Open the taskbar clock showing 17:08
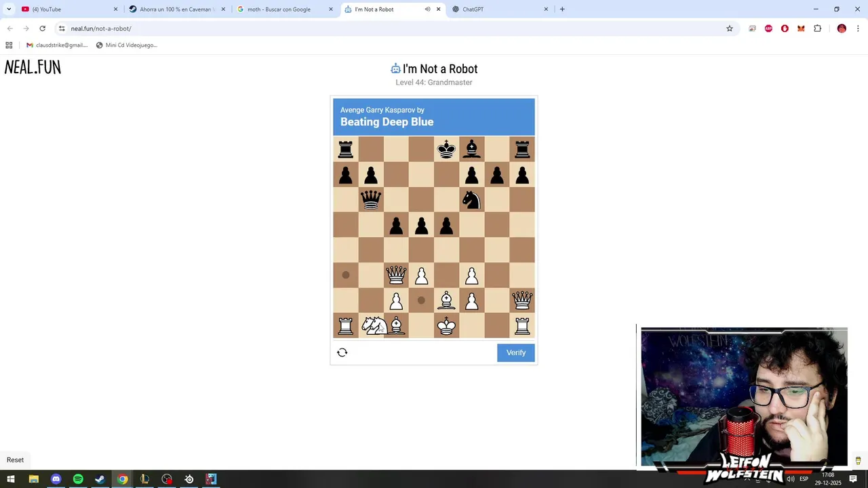Screen dimensions: 868x488 coord(829,479)
